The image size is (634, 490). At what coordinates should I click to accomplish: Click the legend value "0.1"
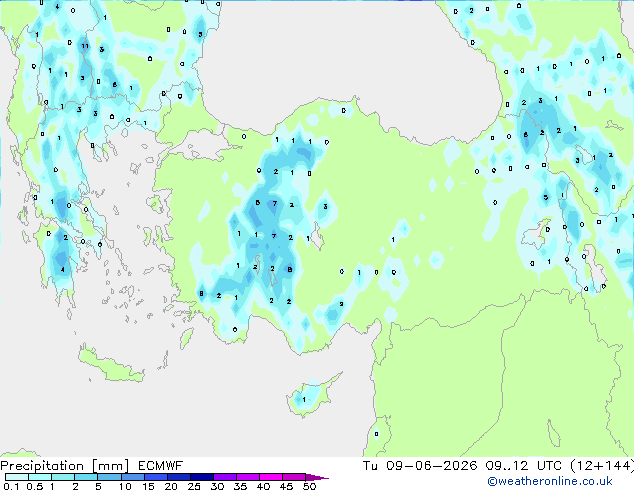point(11,486)
